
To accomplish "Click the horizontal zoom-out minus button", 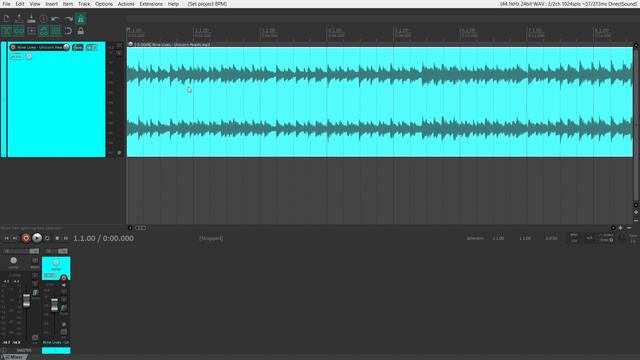I will 629,228.
